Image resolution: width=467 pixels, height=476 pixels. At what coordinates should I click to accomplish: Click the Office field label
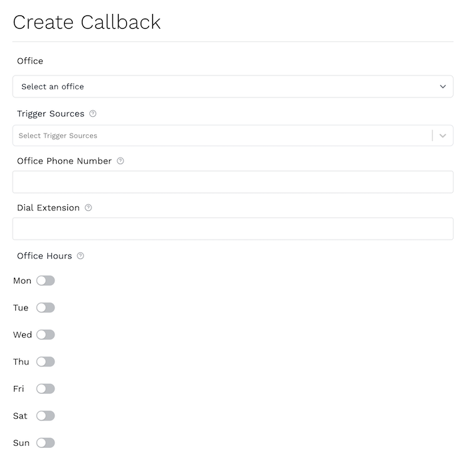coord(30,61)
